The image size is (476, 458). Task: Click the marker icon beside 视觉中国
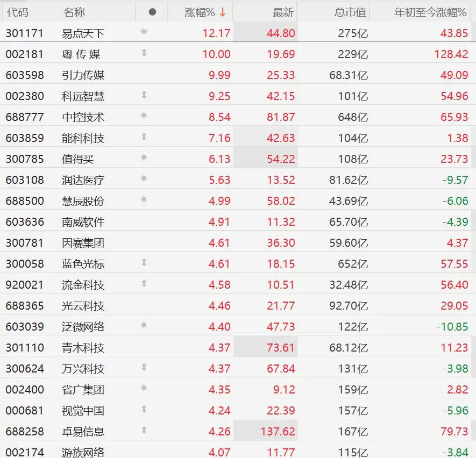pyautogui.click(x=144, y=409)
